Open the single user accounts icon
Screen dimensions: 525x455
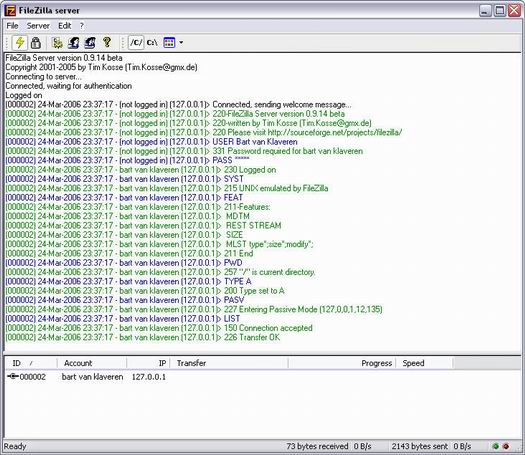click(74, 43)
